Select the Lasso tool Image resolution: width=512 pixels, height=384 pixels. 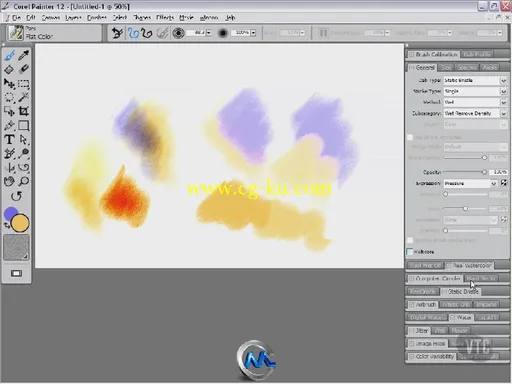[x=9, y=97]
